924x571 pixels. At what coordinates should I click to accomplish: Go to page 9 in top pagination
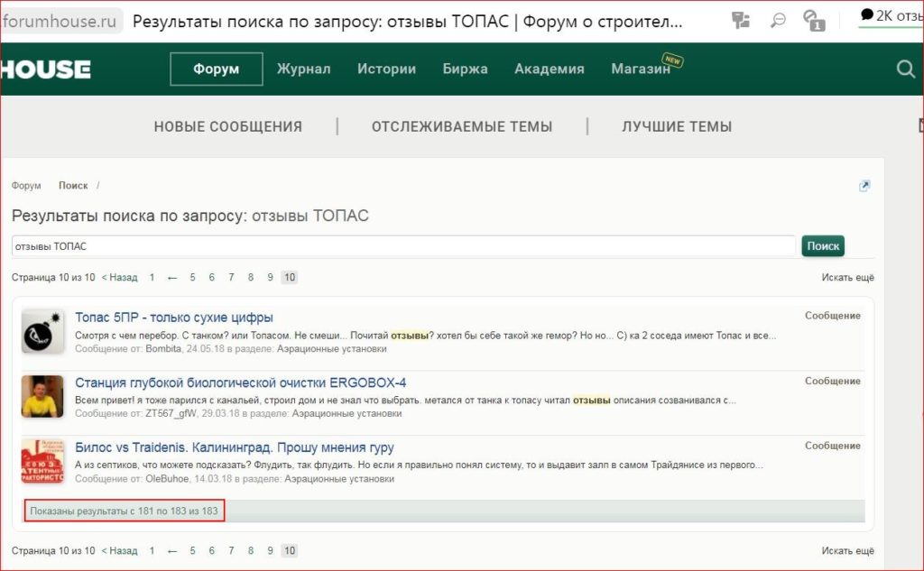pos(270,278)
